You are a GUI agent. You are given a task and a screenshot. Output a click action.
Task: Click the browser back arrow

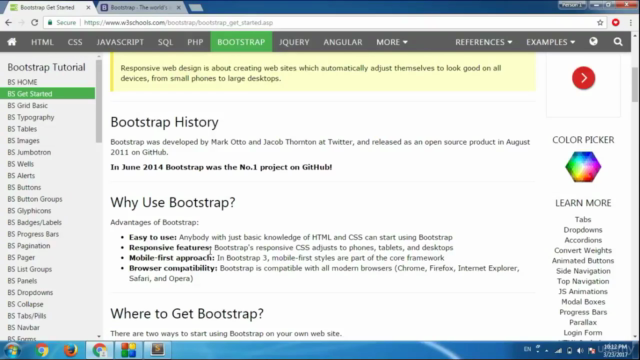pos(9,22)
